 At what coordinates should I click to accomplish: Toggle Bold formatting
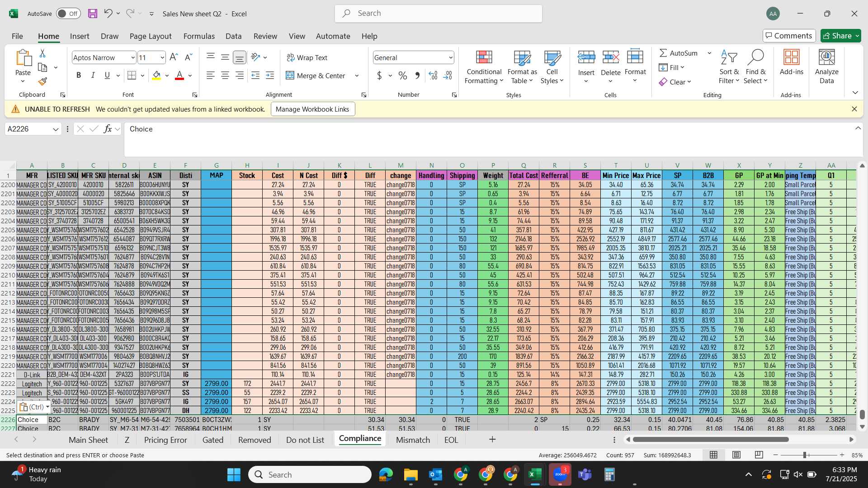[x=79, y=75]
